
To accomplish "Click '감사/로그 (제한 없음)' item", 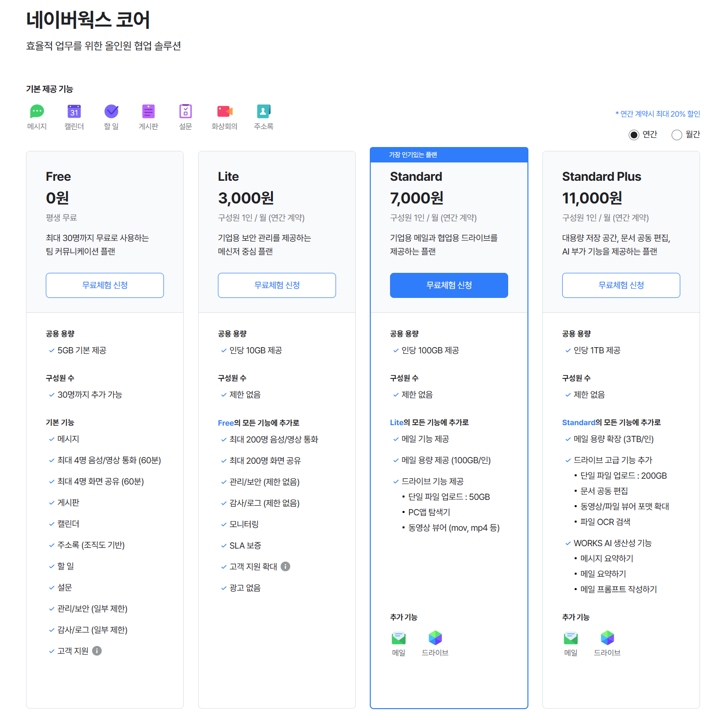I will pyautogui.click(x=265, y=503).
